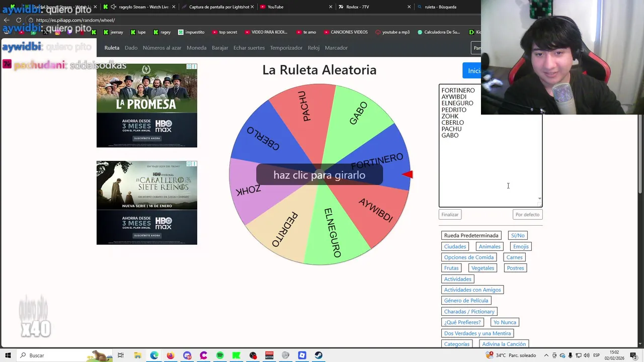Click the Por defecto button
The height and width of the screenshot is (362, 644).
pos(527,215)
